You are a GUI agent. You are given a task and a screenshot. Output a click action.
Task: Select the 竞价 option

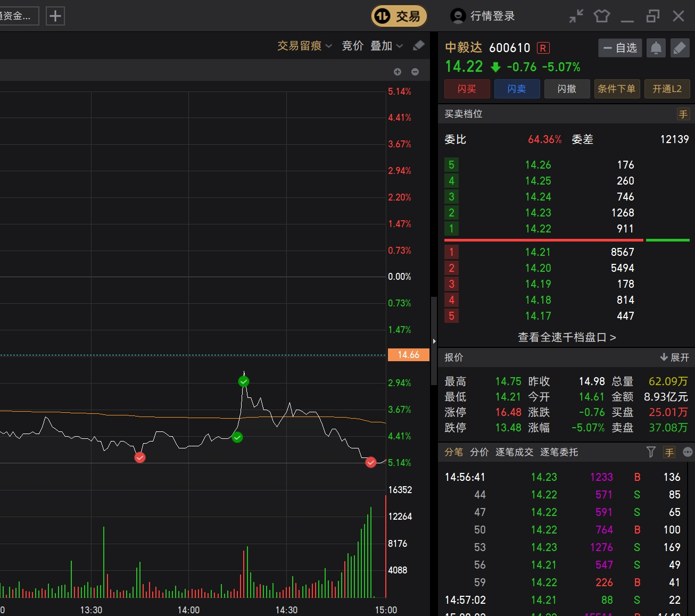coord(352,46)
